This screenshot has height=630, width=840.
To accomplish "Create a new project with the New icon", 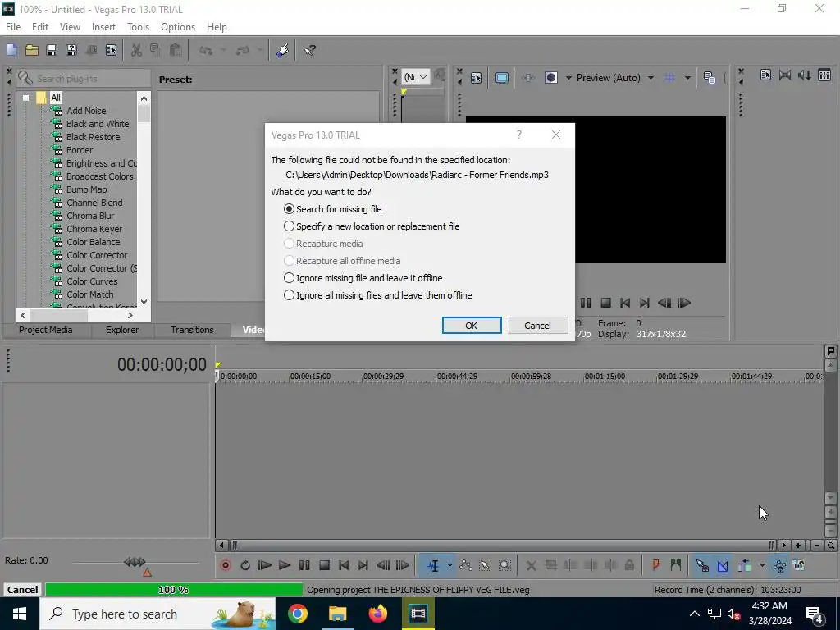I will (11, 50).
